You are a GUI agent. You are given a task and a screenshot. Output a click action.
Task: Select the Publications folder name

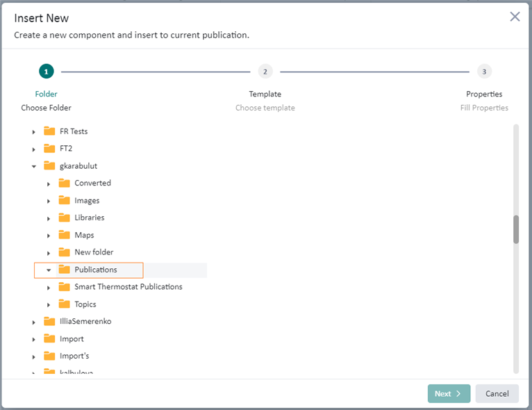point(96,270)
